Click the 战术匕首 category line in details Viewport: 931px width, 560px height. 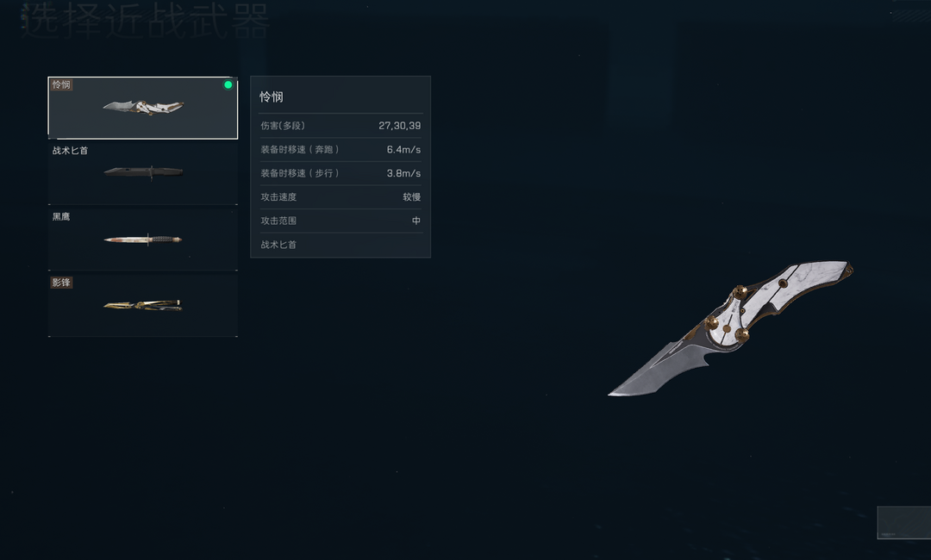click(278, 245)
